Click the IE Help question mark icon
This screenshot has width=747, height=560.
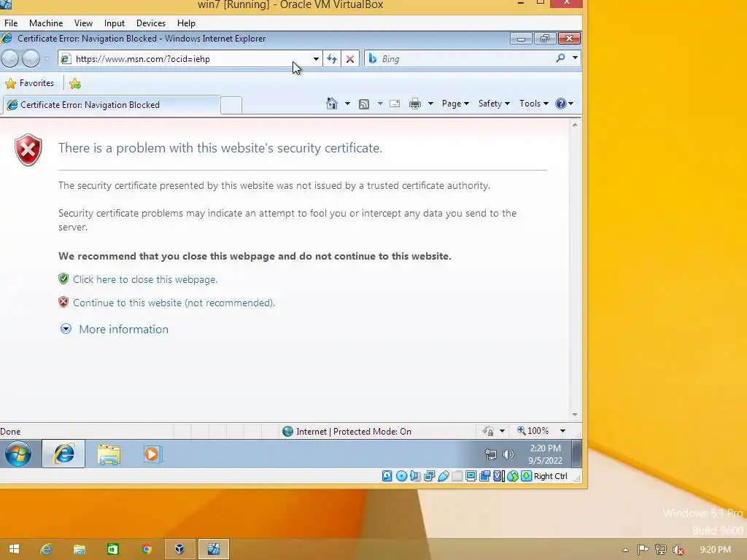tap(561, 104)
